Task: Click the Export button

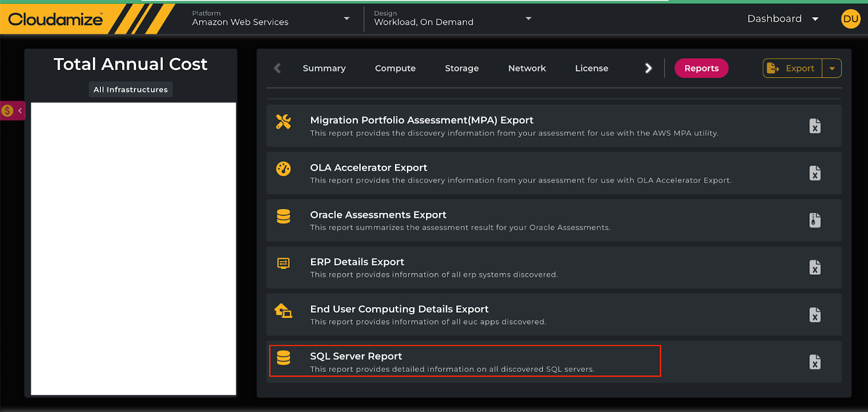Action: click(x=793, y=68)
